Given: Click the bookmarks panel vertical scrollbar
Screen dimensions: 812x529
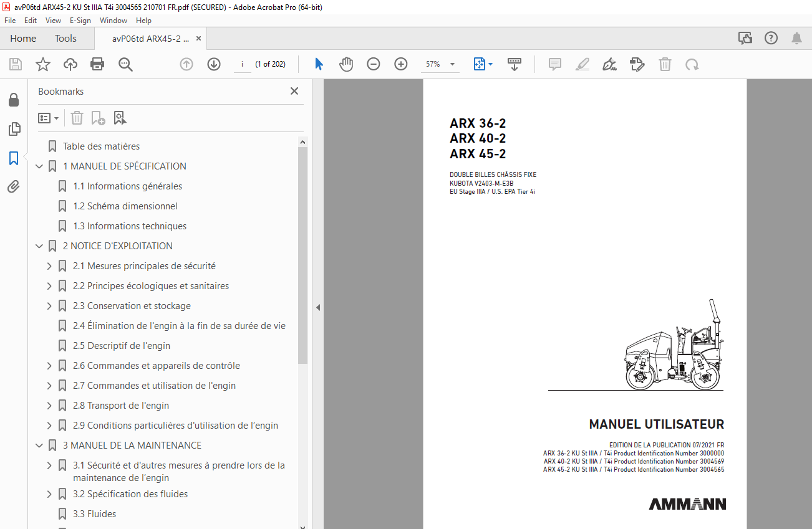Looking at the screenshot, I should pyautogui.click(x=302, y=255).
